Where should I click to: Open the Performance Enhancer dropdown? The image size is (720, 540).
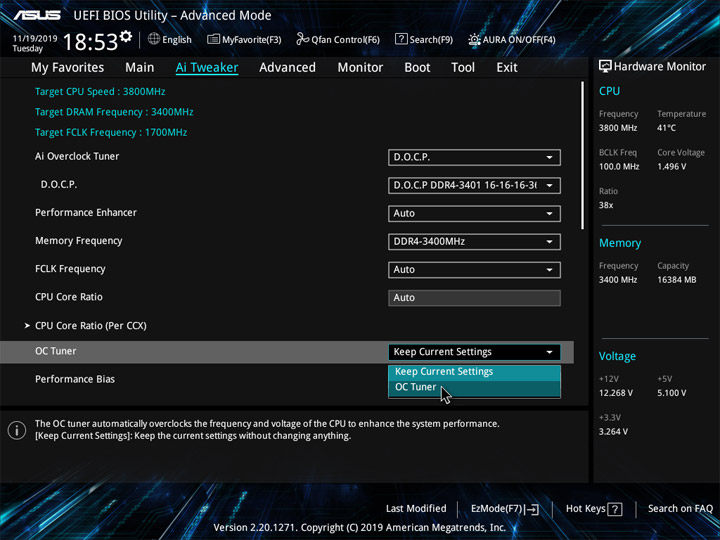tap(474, 214)
